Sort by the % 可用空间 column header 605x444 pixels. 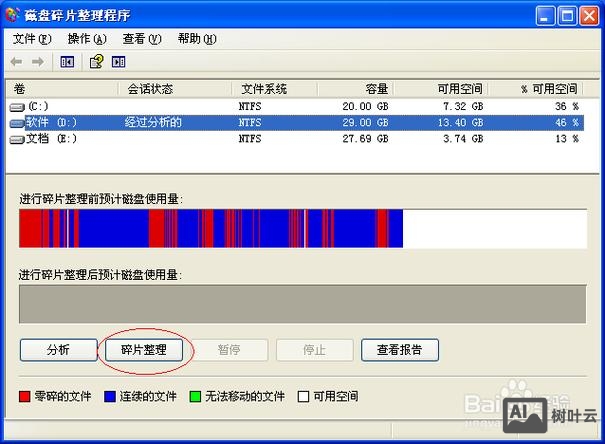point(535,89)
